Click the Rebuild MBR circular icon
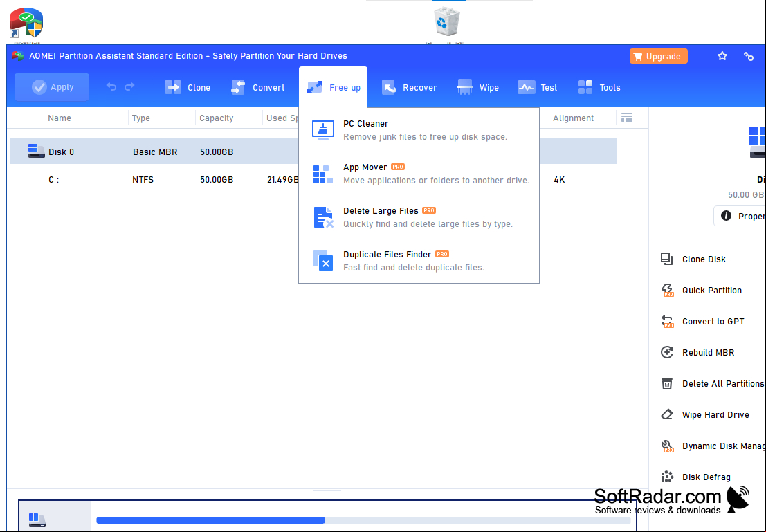 point(667,352)
